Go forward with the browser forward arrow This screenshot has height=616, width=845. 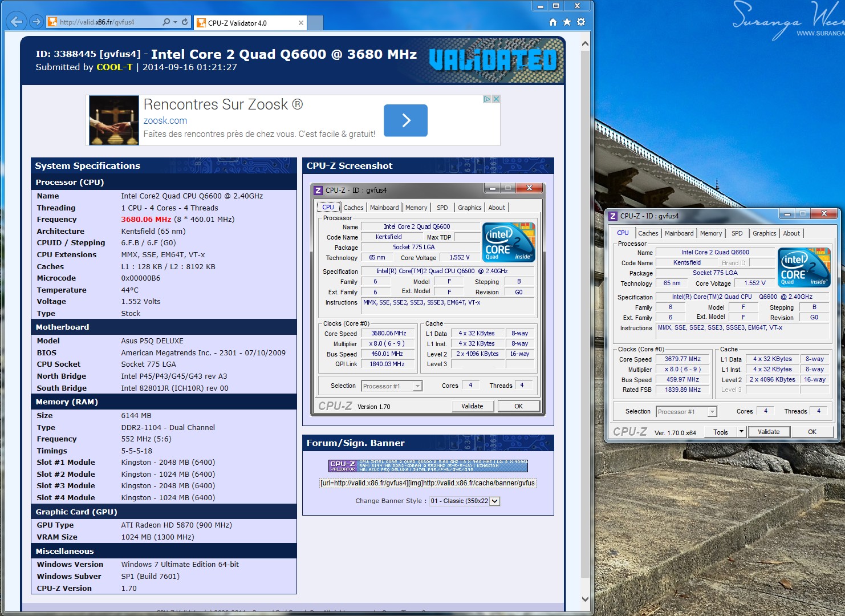point(36,22)
